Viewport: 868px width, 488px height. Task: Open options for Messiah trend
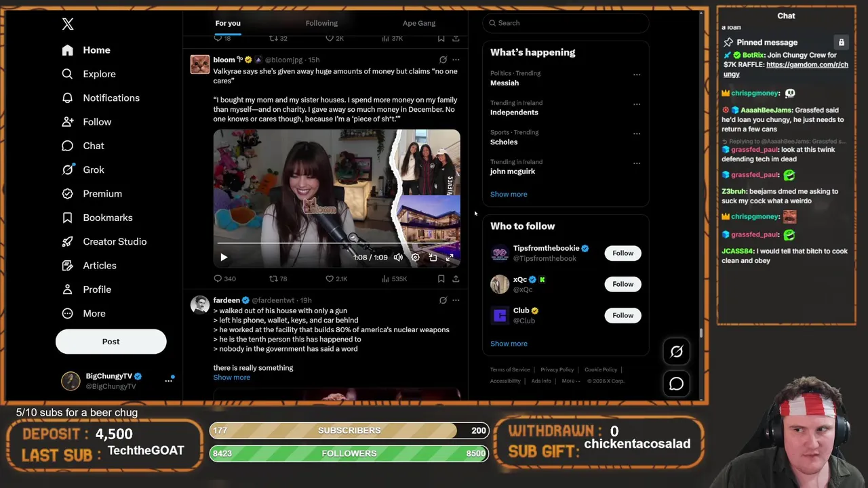(x=637, y=75)
